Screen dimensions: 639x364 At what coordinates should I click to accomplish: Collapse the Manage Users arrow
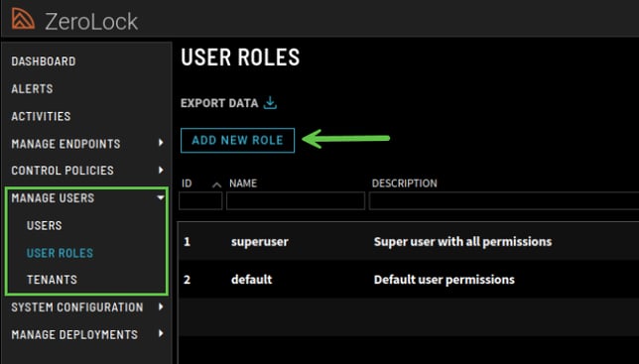pos(161,198)
